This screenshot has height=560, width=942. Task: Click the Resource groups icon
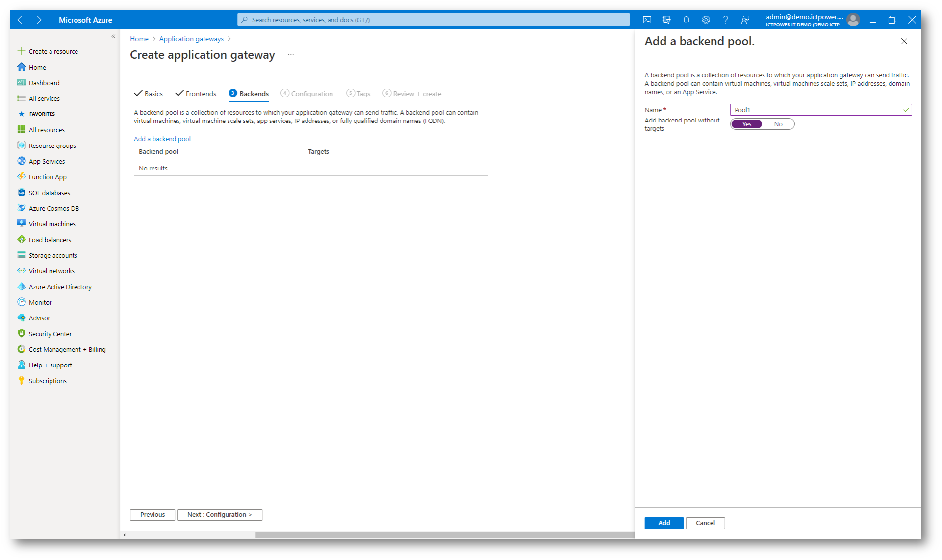coord(22,145)
